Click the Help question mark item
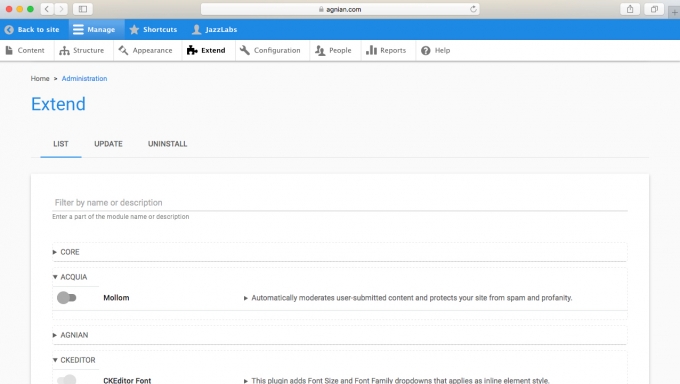 click(x=436, y=50)
